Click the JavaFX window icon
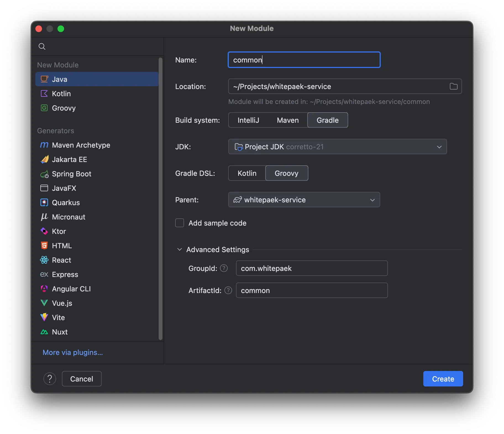 point(44,188)
